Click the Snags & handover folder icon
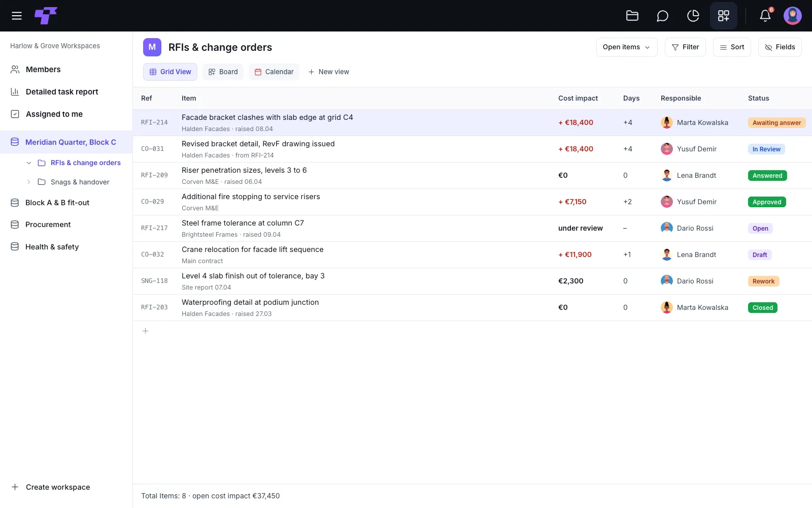This screenshot has height=508, width=812. (42, 182)
